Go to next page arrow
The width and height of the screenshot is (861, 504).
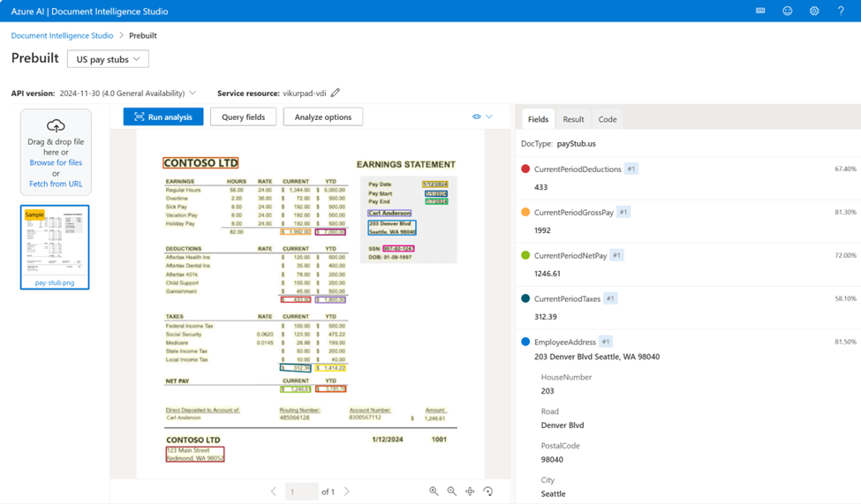click(x=346, y=492)
